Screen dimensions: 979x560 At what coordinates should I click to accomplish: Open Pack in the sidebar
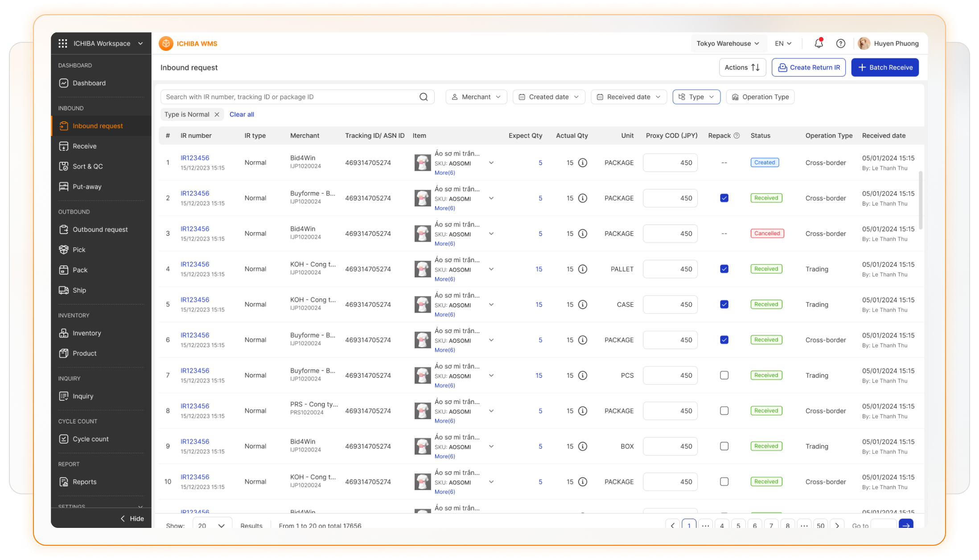(x=101, y=270)
